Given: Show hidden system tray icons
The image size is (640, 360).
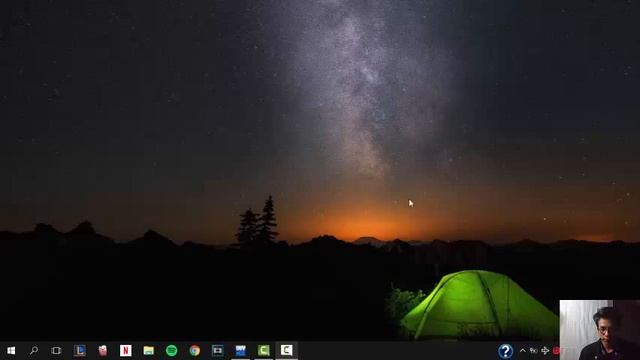Looking at the screenshot, I should [x=522, y=351].
